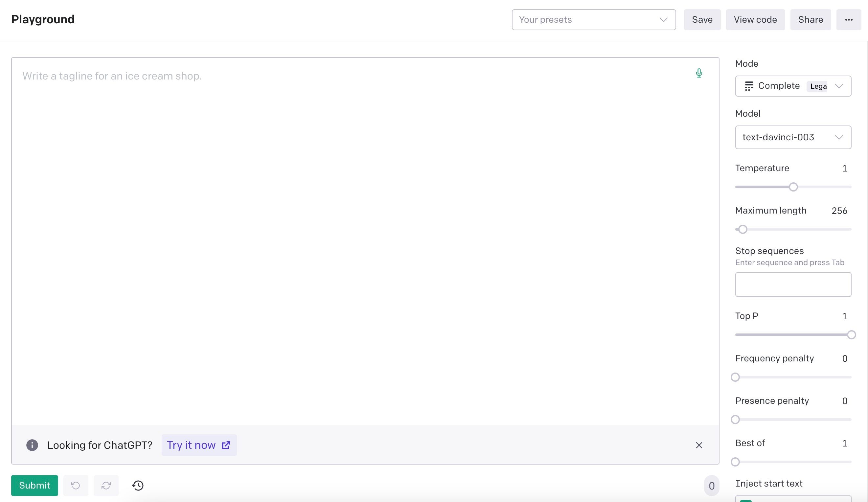Click the info icon in the ChatGPT banner
The width and height of the screenshot is (868, 502).
(32, 445)
